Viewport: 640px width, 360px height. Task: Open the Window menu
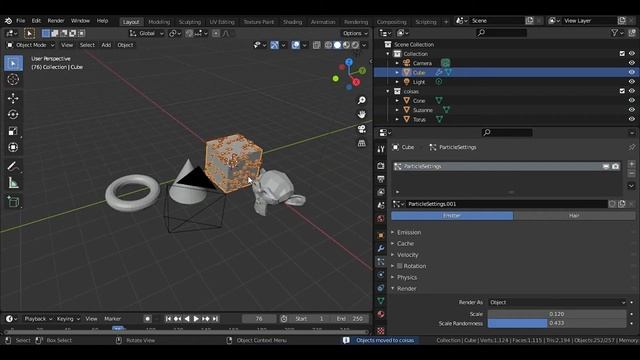80,20
